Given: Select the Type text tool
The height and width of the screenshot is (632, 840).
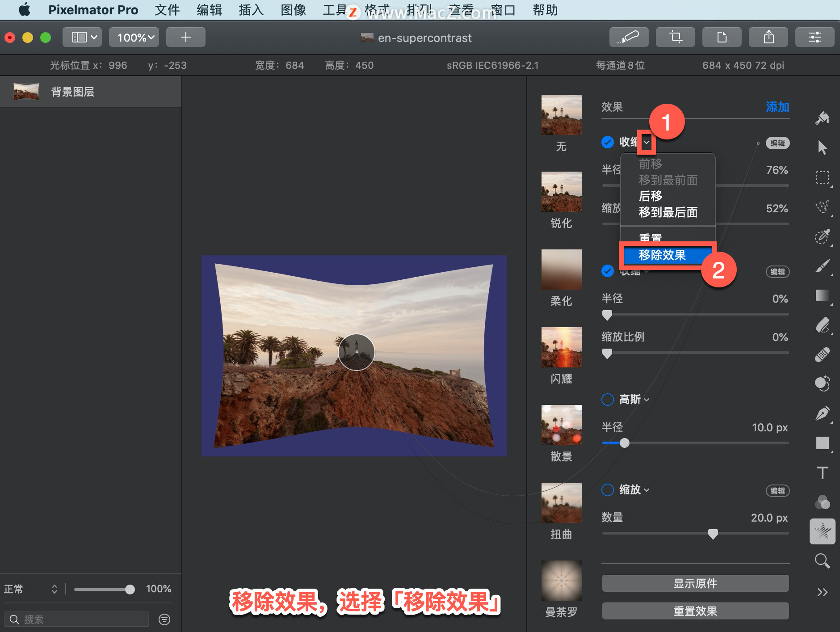Looking at the screenshot, I should (x=822, y=472).
